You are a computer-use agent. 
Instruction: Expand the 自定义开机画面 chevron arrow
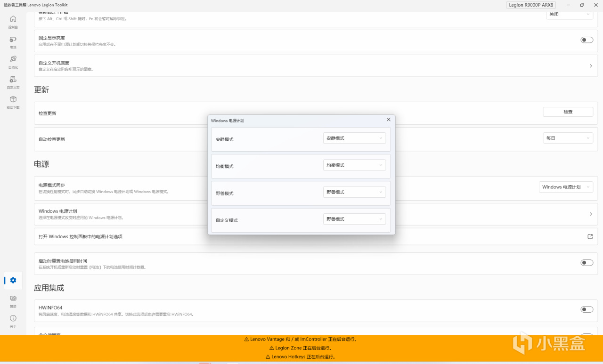[591, 66]
